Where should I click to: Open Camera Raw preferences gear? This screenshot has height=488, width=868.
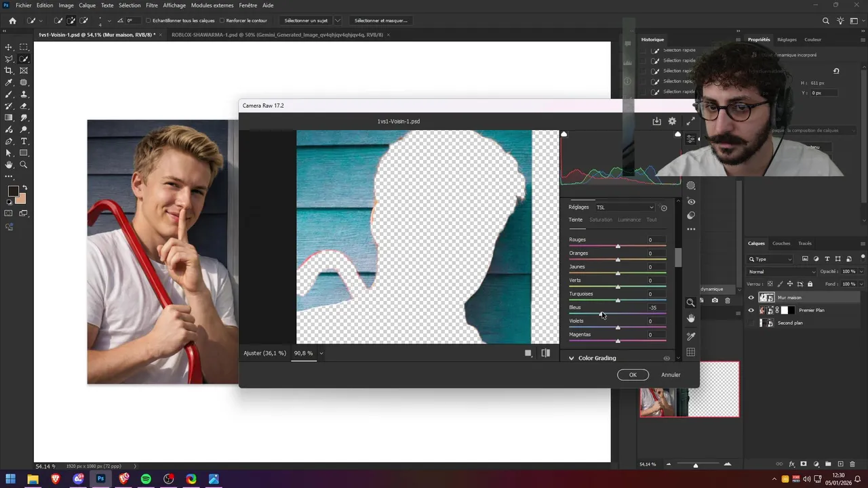point(672,121)
